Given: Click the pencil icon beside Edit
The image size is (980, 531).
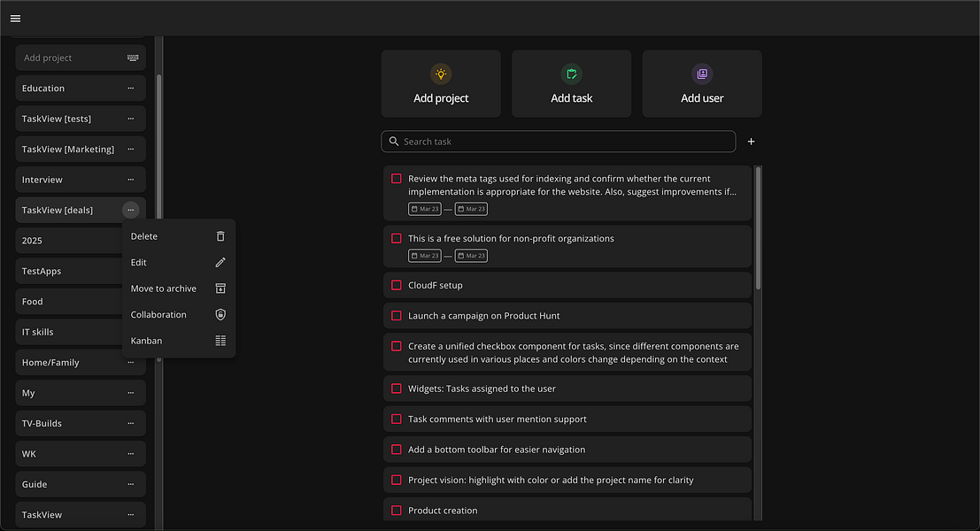Looking at the screenshot, I should click(220, 262).
